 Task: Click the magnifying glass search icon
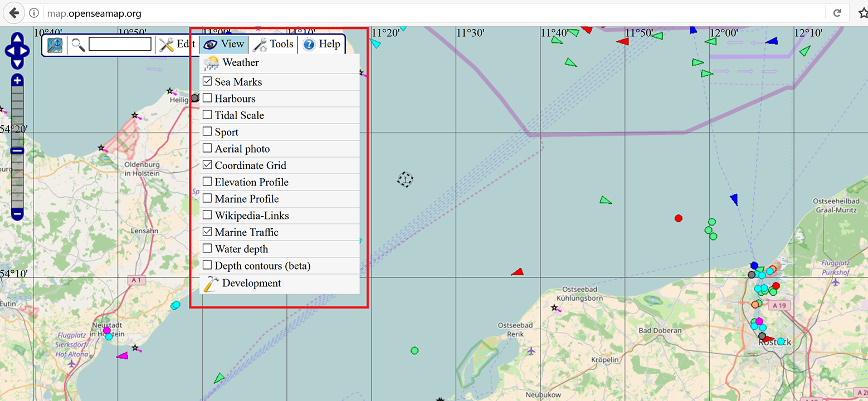coord(78,45)
